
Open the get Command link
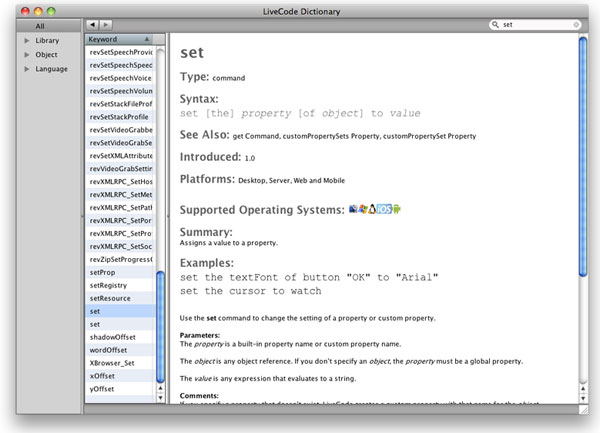click(x=256, y=136)
